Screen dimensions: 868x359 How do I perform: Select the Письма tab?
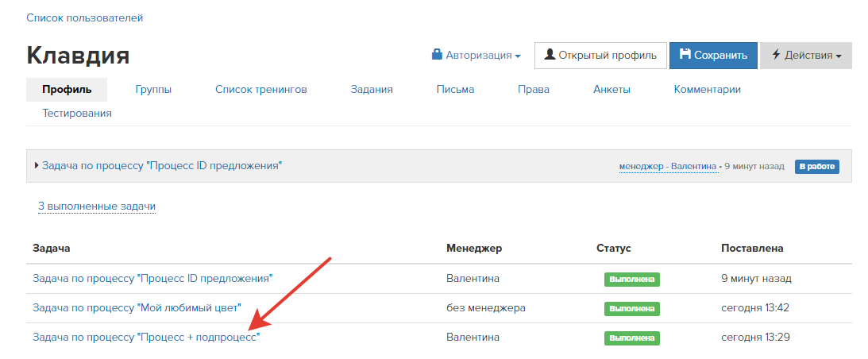click(455, 89)
